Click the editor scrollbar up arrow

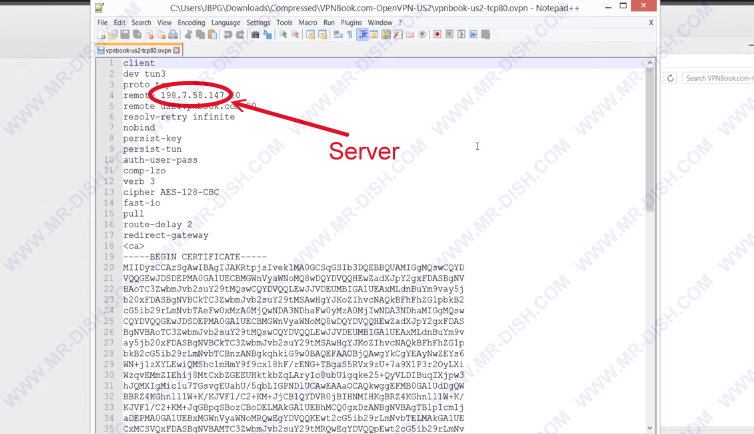[x=650, y=63]
